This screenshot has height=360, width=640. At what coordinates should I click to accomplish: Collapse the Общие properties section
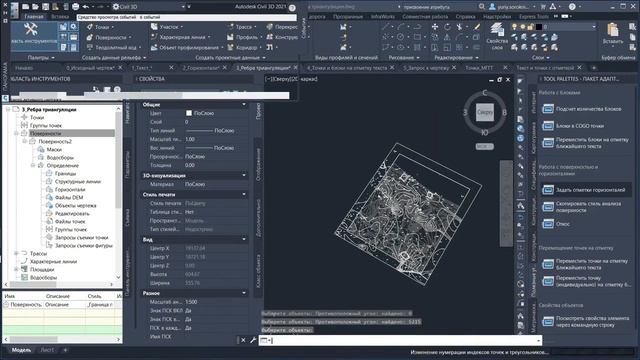pyautogui.click(x=244, y=105)
